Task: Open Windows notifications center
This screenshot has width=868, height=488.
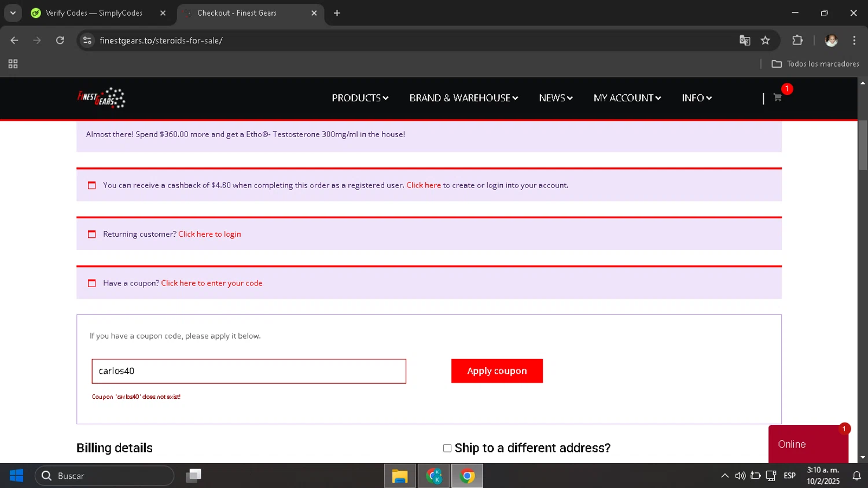Action: click(x=857, y=476)
